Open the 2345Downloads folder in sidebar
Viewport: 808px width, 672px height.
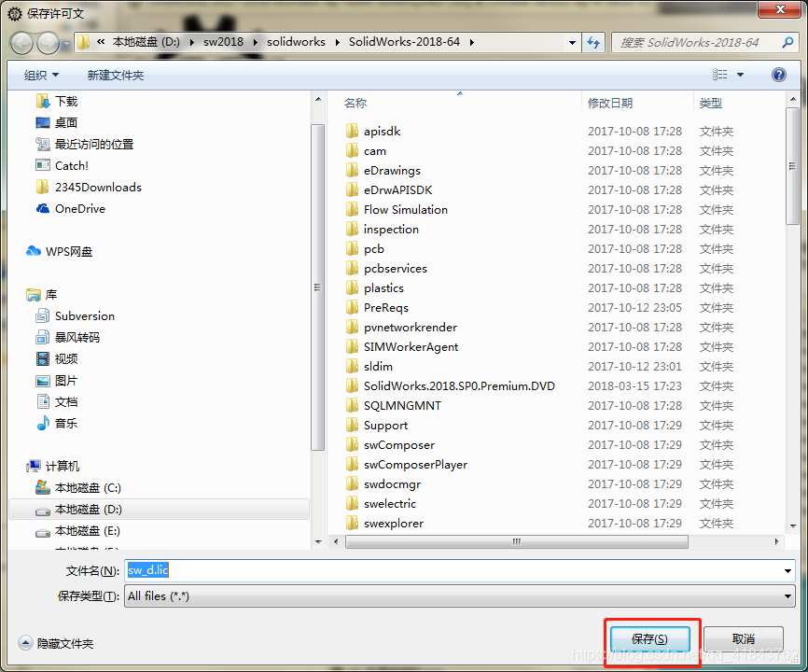[89, 187]
